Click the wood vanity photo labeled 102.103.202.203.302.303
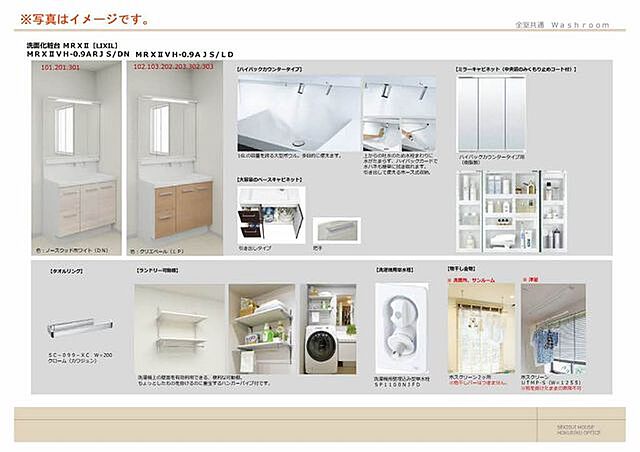 coord(175,158)
